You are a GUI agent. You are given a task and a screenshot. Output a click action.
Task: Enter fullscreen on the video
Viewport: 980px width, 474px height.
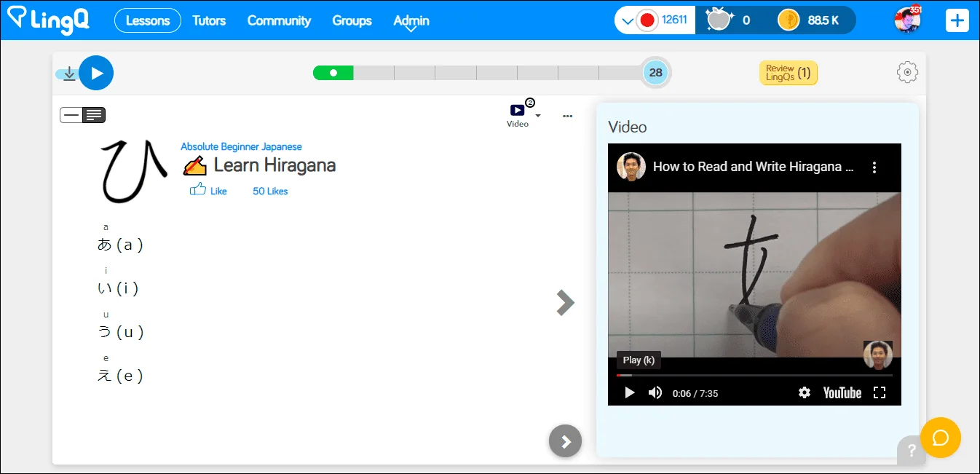pyautogui.click(x=879, y=392)
